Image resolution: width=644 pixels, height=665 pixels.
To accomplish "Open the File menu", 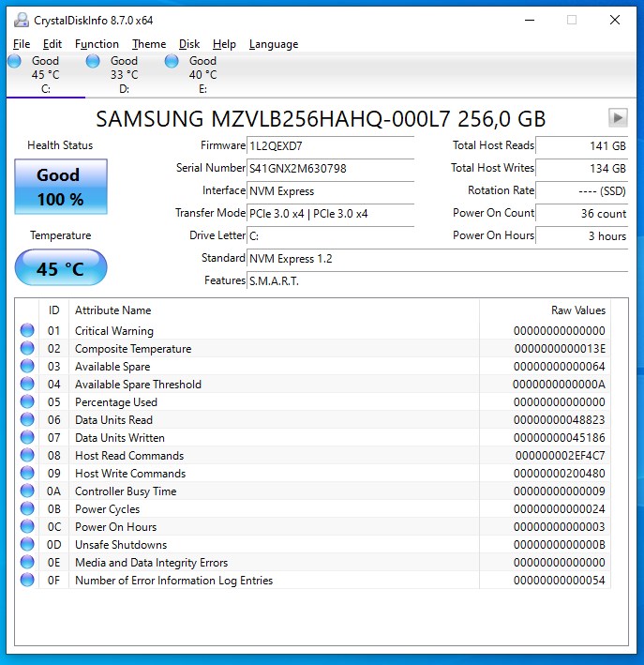I will coord(22,44).
